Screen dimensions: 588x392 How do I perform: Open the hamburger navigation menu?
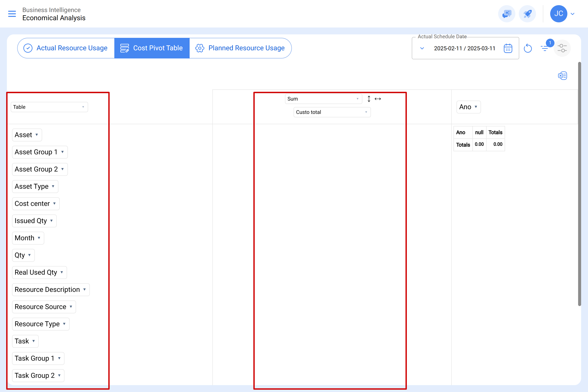[x=12, y=14]
